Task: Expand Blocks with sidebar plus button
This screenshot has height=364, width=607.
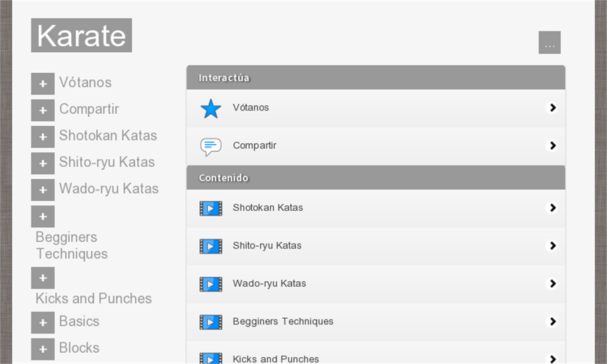Action: click(x=43, y=349)
